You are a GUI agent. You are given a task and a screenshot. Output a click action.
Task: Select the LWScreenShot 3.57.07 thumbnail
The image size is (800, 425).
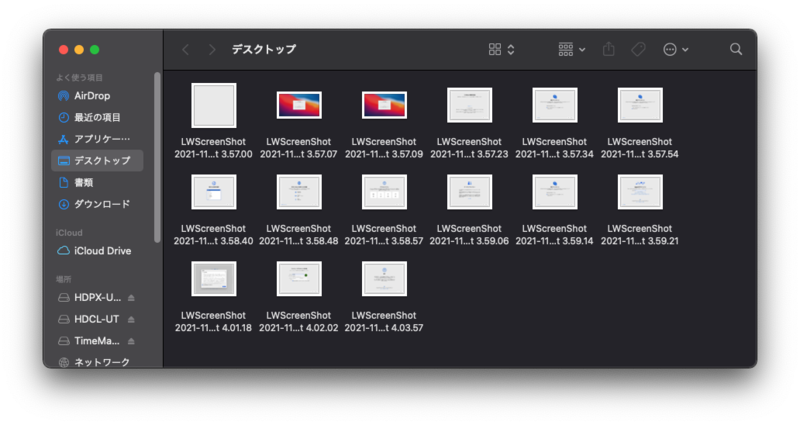coord(299,105)
